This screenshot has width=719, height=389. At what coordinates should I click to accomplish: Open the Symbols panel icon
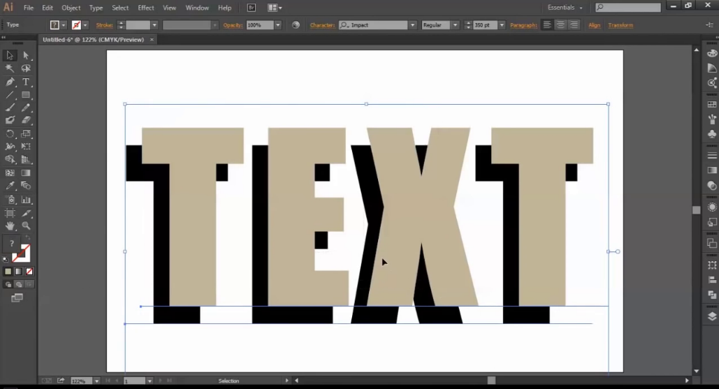pyautogui.click(x=712, y=134)
